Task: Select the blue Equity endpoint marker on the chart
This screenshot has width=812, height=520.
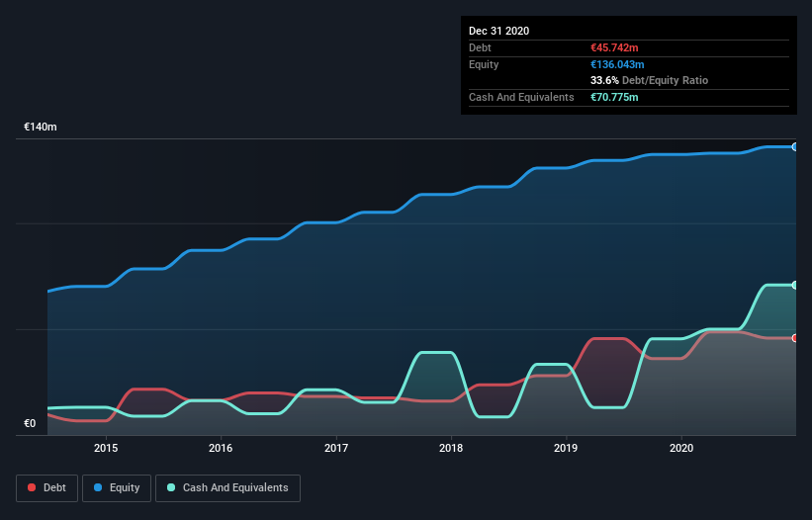Action: [x=794, y=146]
